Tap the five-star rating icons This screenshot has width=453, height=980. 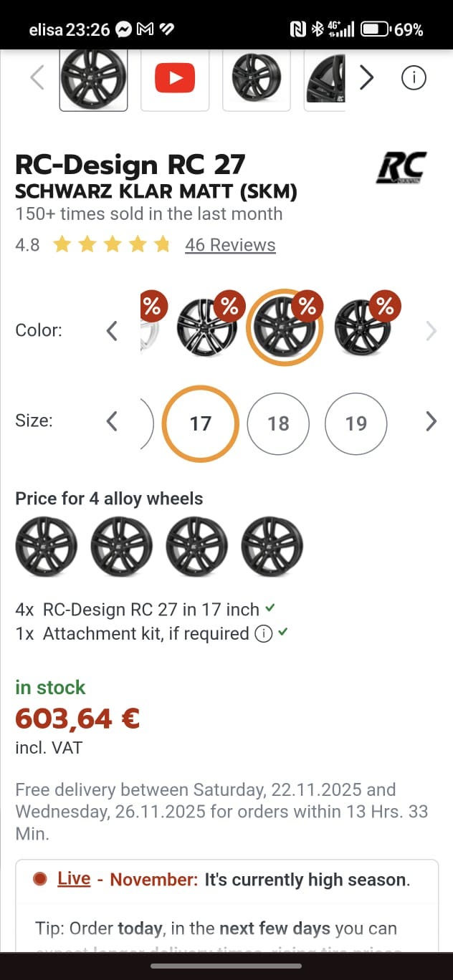click(112, 245)
